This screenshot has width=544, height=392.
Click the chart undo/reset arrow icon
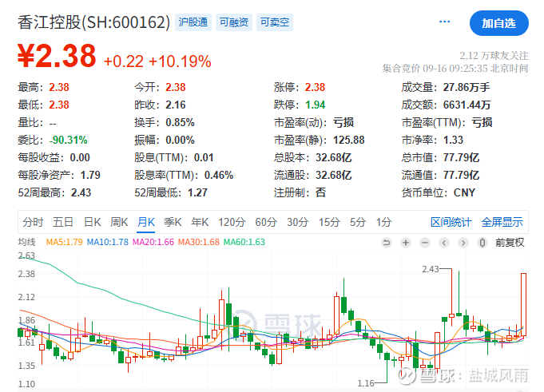click(x=386, y=243)
